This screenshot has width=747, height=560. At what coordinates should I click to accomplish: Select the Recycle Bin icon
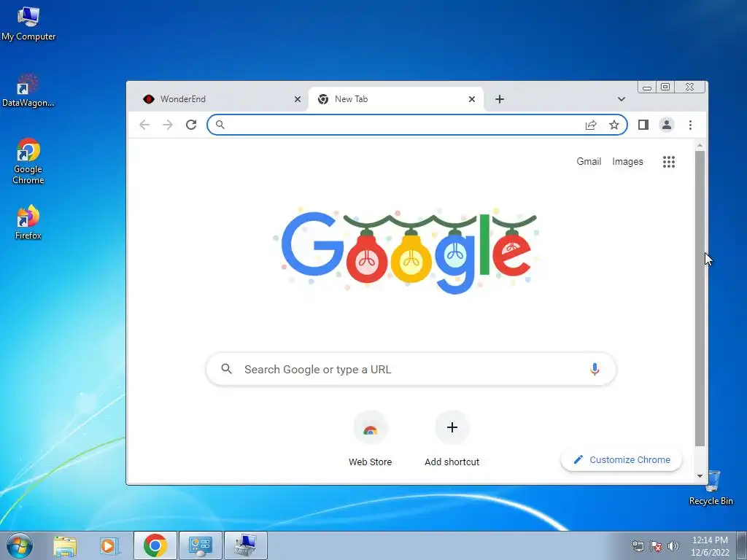point(711,487)
